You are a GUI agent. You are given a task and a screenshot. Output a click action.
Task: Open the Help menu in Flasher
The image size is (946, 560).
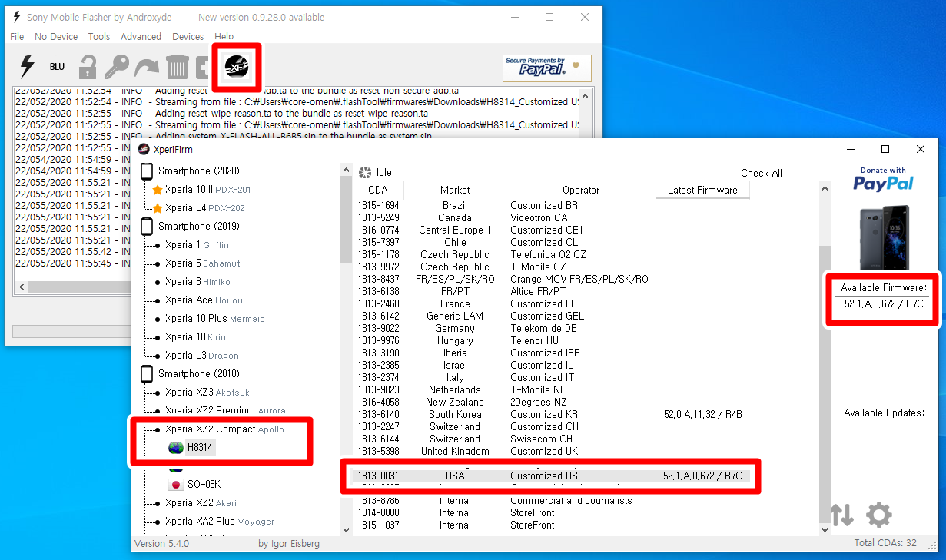pos(224,36)
